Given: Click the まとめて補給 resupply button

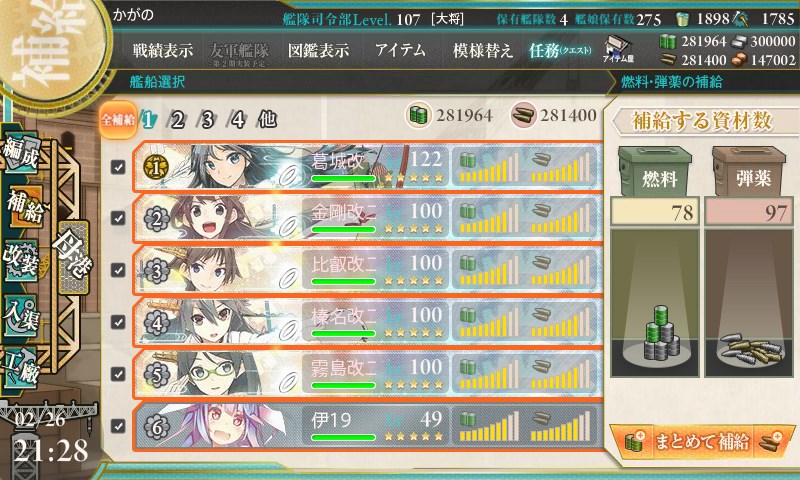Looking at the screenshot, I should point(702,442).
